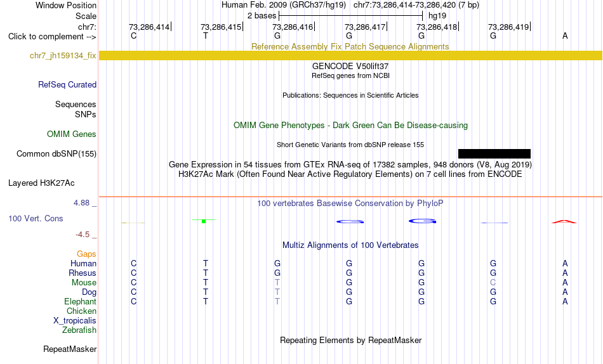The image size is (603, 364).
Task: Click 'Short Genetic Variants from dbSNP' title
Action: 350,145
